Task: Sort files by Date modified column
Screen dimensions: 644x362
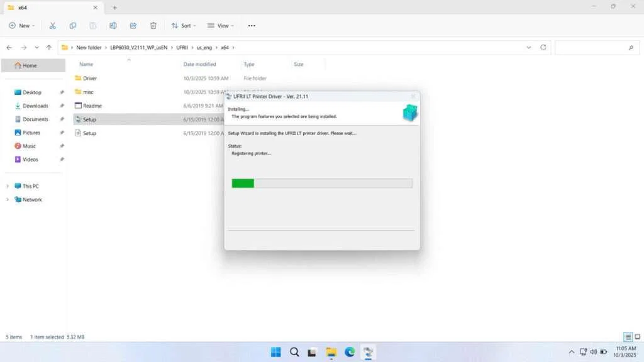Action: pos(199,64)
